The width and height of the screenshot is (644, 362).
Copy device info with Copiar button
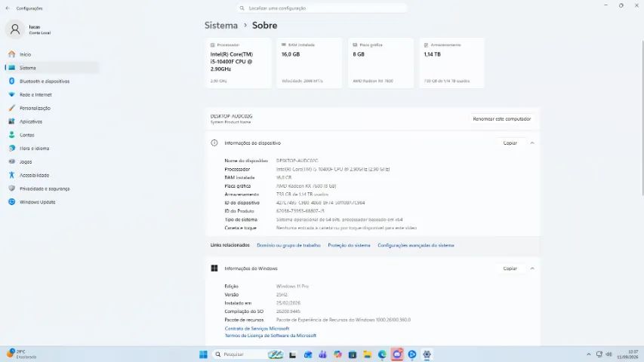pyautogui.click(x=510, y=143)
